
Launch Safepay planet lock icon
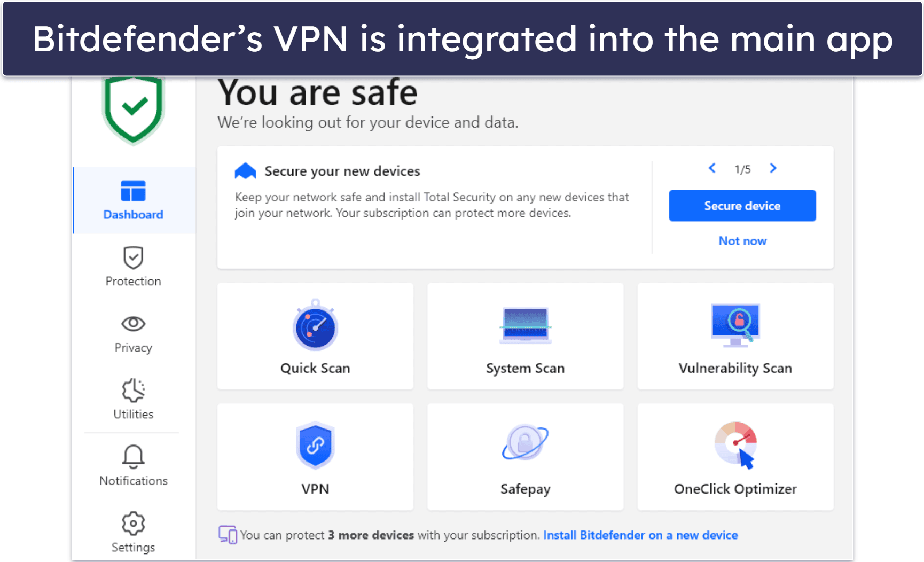coord(525,443)
